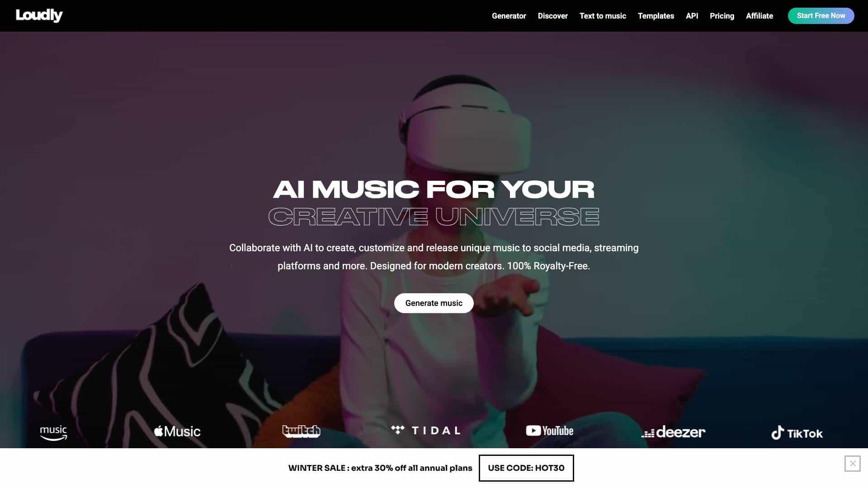
Task: Open the Templates page
Action: coord(656,16)
